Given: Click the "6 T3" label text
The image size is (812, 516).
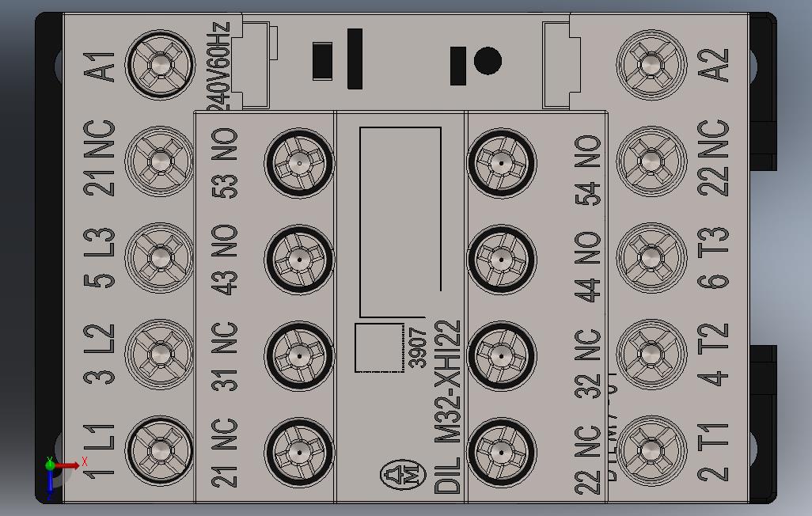Looking at the screenshot, I should 713,258.
